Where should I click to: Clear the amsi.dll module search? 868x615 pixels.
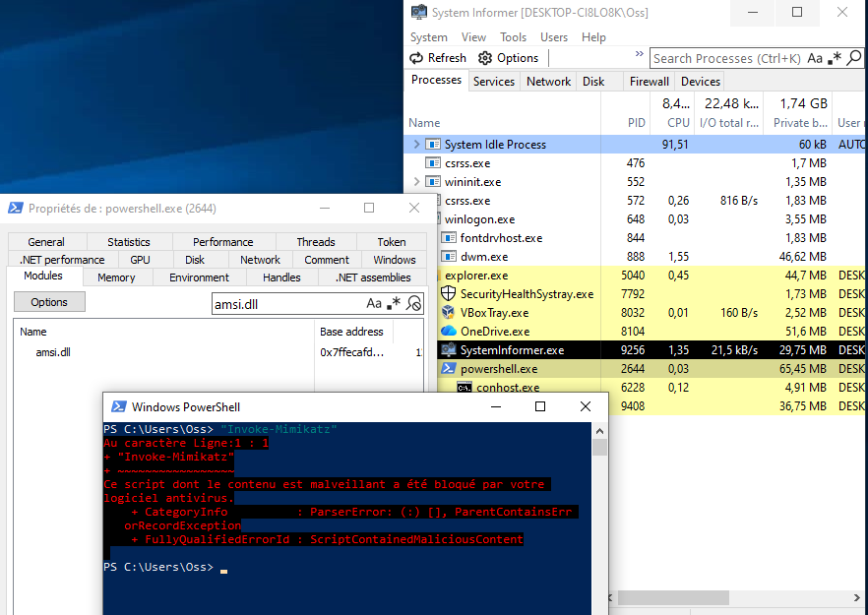pyautogui.click(x=413, y=303)
